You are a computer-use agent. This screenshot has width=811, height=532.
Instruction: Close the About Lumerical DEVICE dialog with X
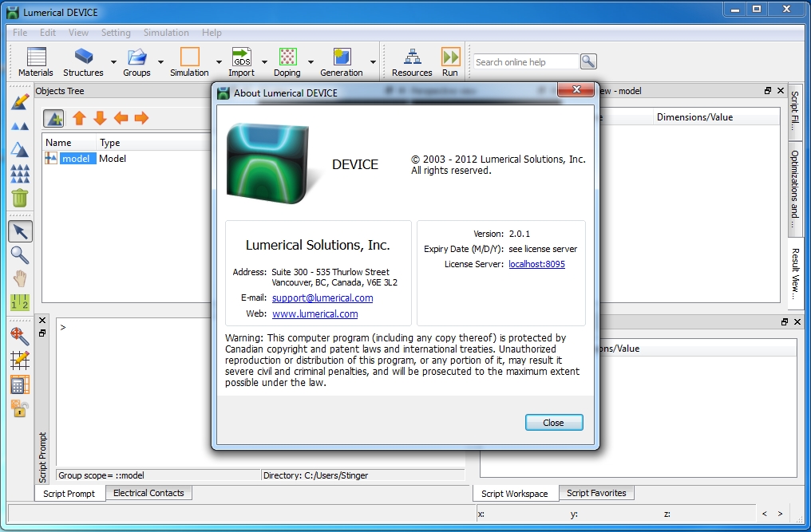(576, 90)
